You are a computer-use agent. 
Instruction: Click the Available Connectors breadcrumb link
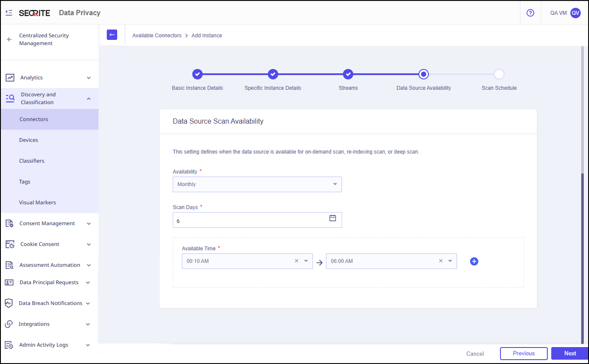[157, 36]
